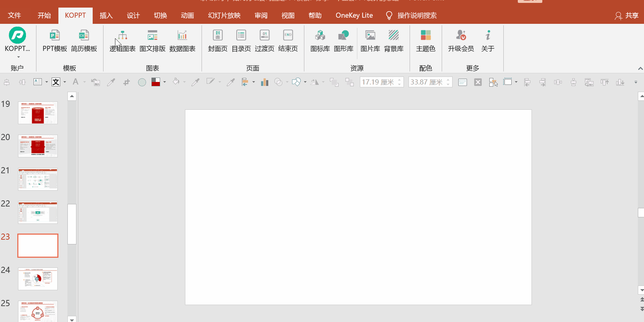
Task: Open the 背景库 background library
Action: click(x=394, y=41)
